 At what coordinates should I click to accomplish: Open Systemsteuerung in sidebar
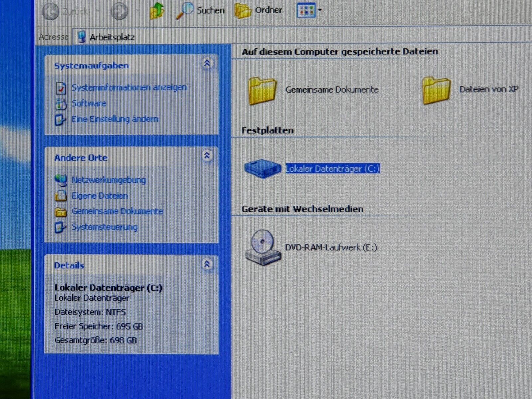click(104, 227)
